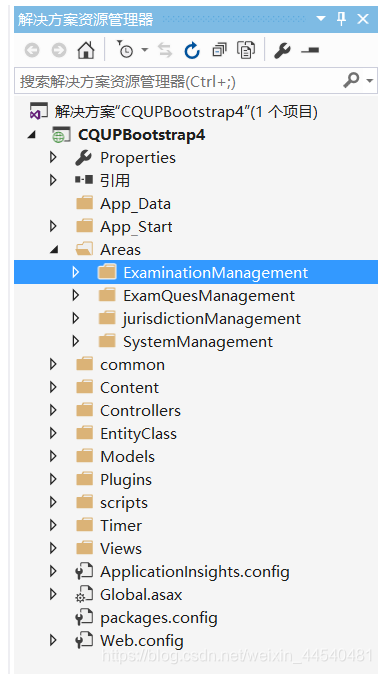
Task: Expand the ExamQuesManagement folder
Action: coord(76,295)
